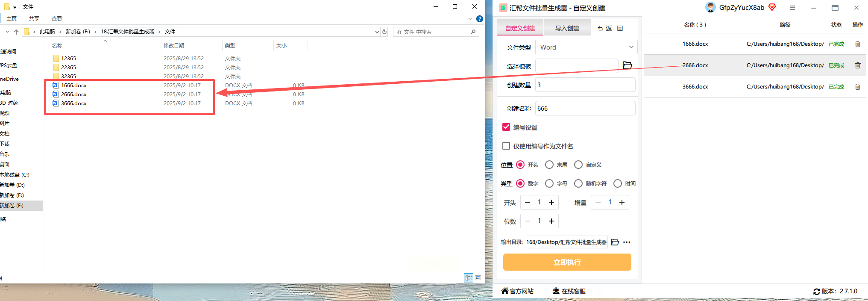868x301 pixels.
Task: Open the 官方网站 link
Action: (x=517, y=291)
